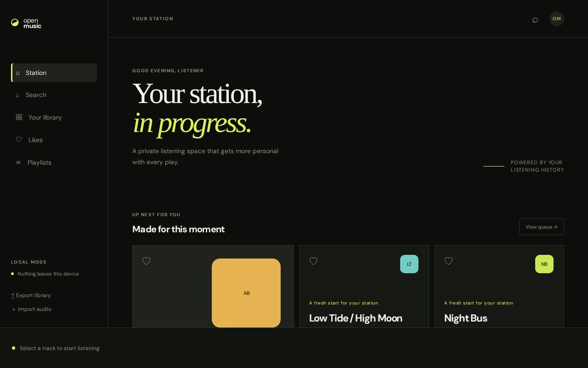Viewport: 588px width, 368px height.
Task: Like the AB featured card with heart
Action: pos(147,261)
